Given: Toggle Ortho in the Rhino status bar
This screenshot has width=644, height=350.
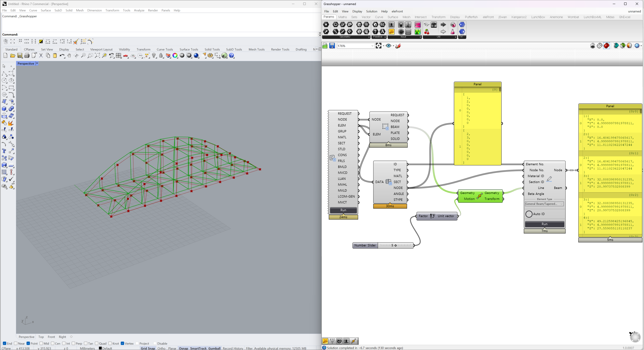Looking at the screenshot, I should (x=161, y=348).
